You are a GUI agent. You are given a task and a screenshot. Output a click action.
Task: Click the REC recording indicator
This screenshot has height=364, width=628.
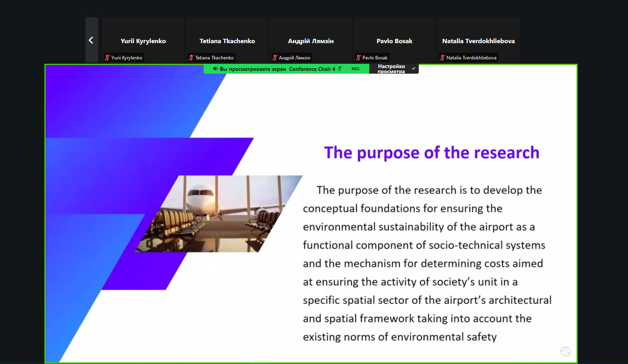tap(355, 69)
